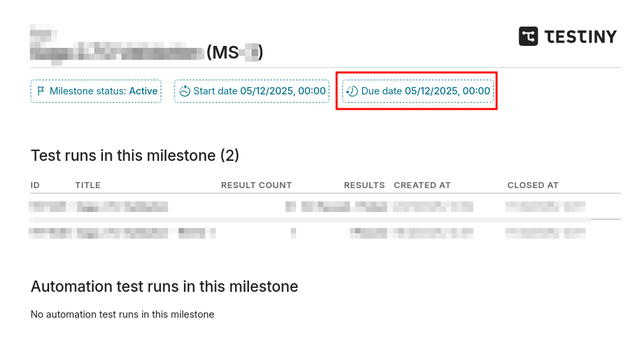Click the 'Automation test runs in this milestone' heading

click(x=164, y=287)
